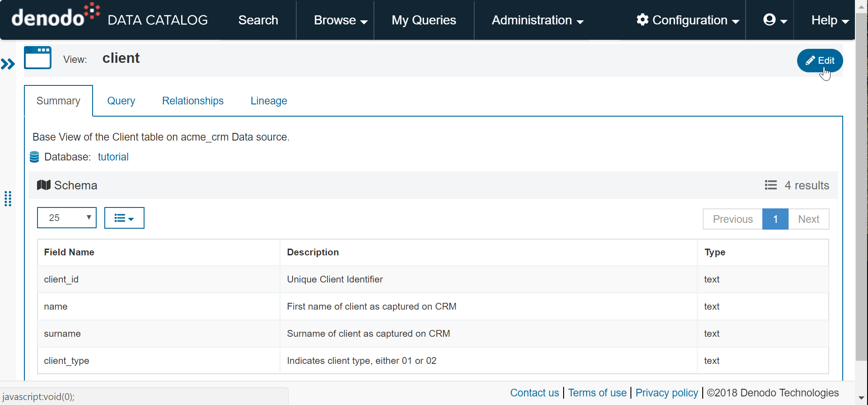Click the vertical scrollbar thumb
The height and width of the screenshot is (405, 868).
point(861,188)
